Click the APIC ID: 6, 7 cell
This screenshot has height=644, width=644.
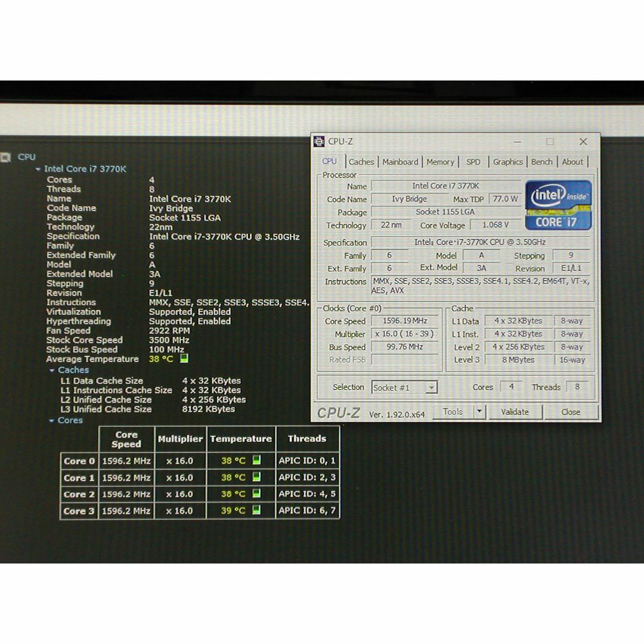click(x=307, y=510)
